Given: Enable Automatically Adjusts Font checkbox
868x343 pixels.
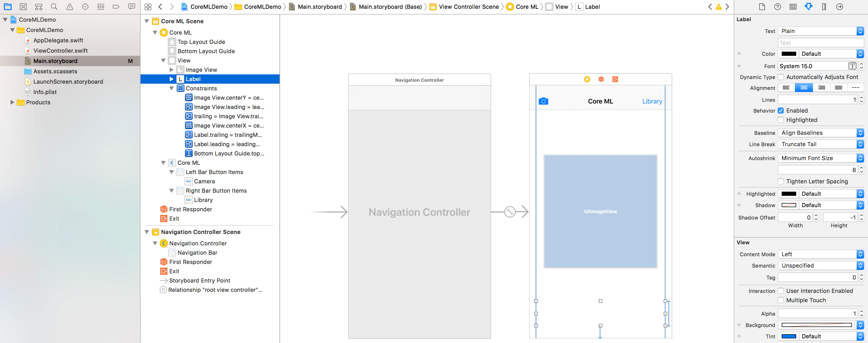Looking at the screenshot, I should pos(781,77).
